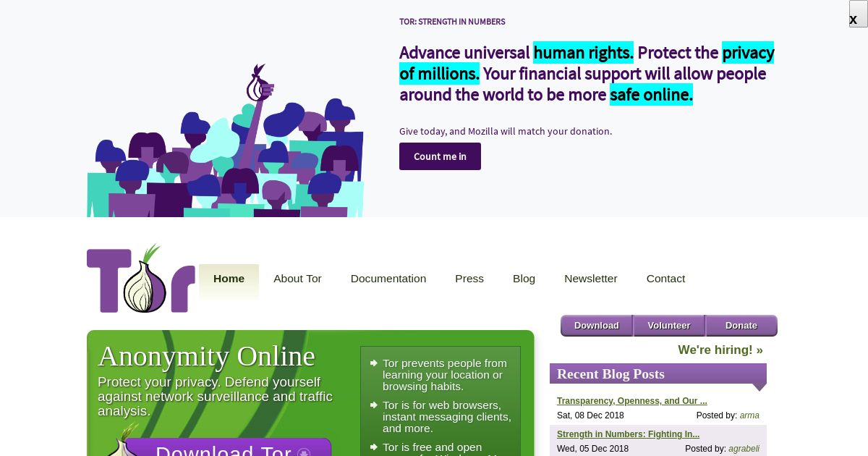Click the Wed, 05 Dec 2018 date
The height and width of the screenshot is (456, 868).
pos(592,449)
